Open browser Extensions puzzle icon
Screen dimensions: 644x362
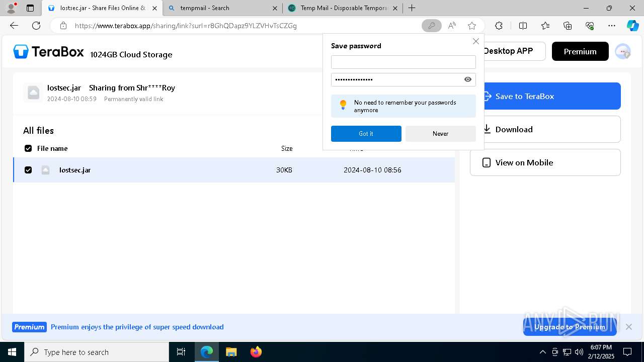coord(499,26)
